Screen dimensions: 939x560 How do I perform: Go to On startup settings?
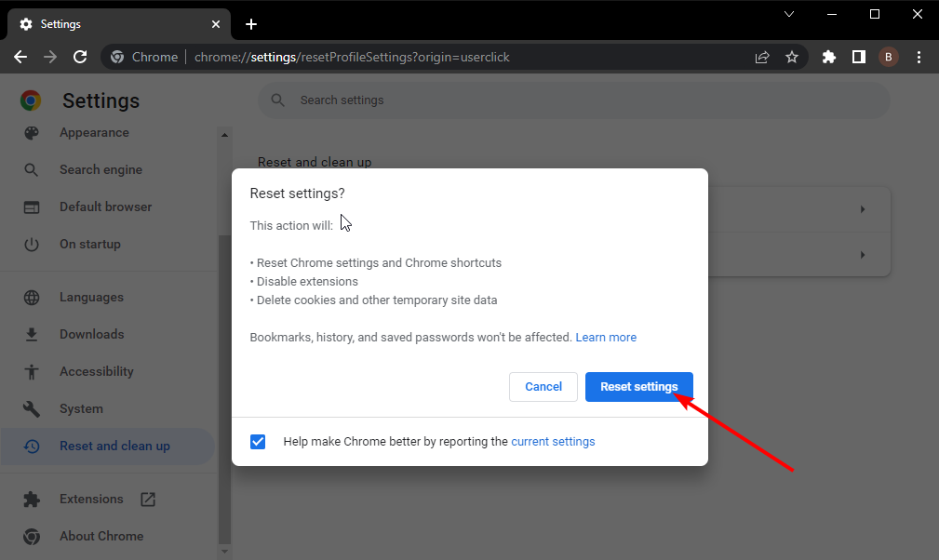tap(90, 244)
